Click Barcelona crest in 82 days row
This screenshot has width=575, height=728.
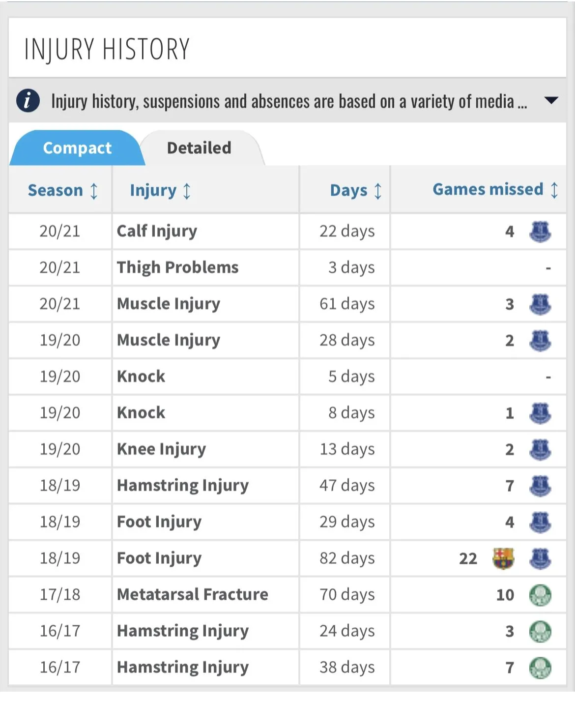click(x=503, y=558)
